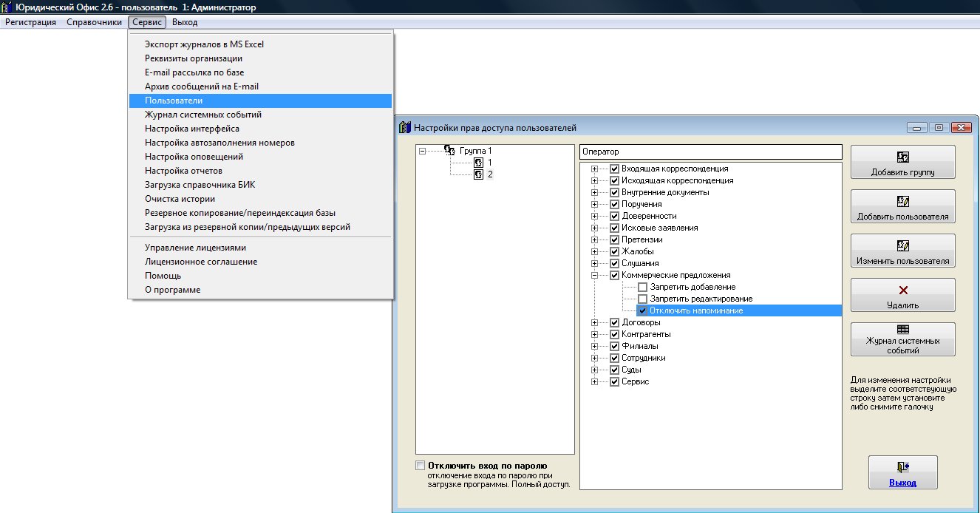Open Управление лицензиями menu entry
This screenshot has height=513, width=980.
[260, 248]
